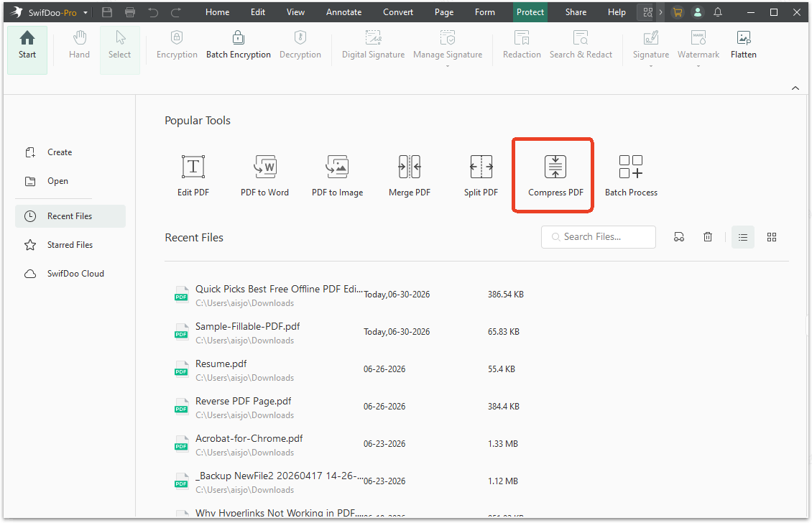The image size is (812, 523).
Task: Click the redo arrow
Action: point(176,12)
